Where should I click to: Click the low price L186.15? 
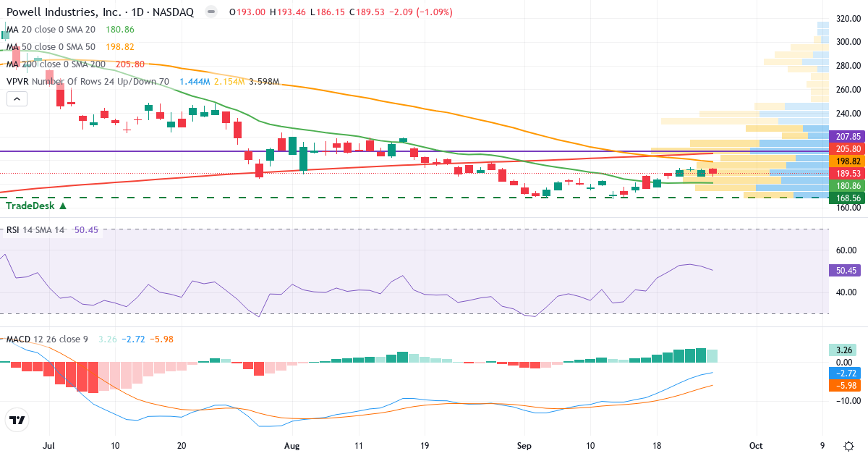[x=329, y=12]
